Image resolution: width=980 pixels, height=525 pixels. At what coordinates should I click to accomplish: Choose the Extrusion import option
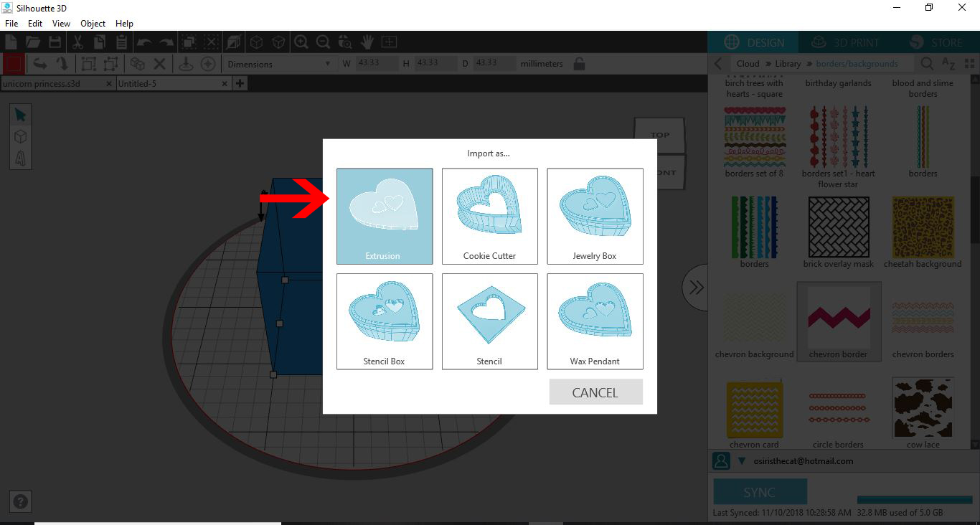[385, 217]
